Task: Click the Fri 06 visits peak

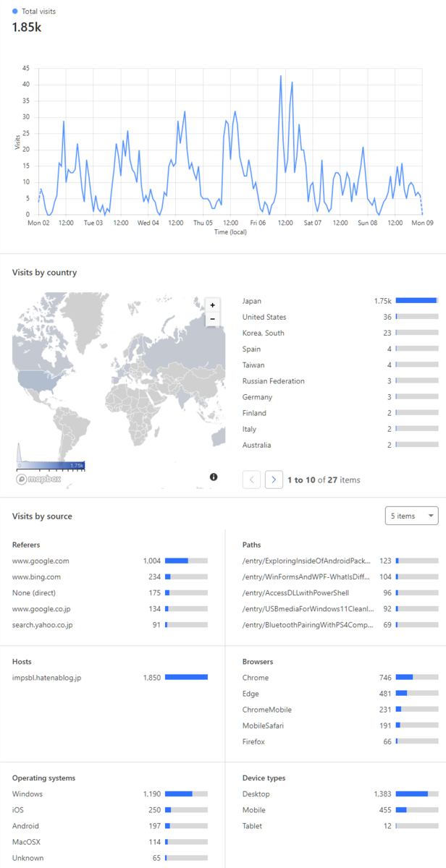Action: [281, 75]
